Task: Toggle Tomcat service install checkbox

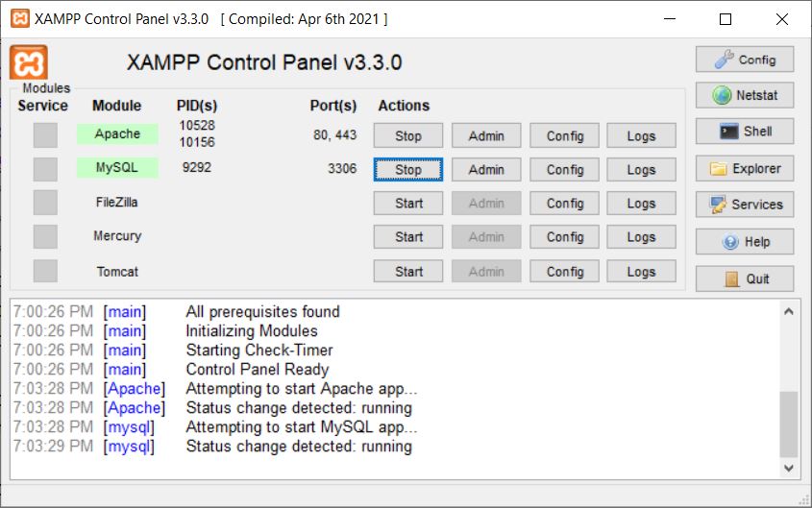Action: 45,271
